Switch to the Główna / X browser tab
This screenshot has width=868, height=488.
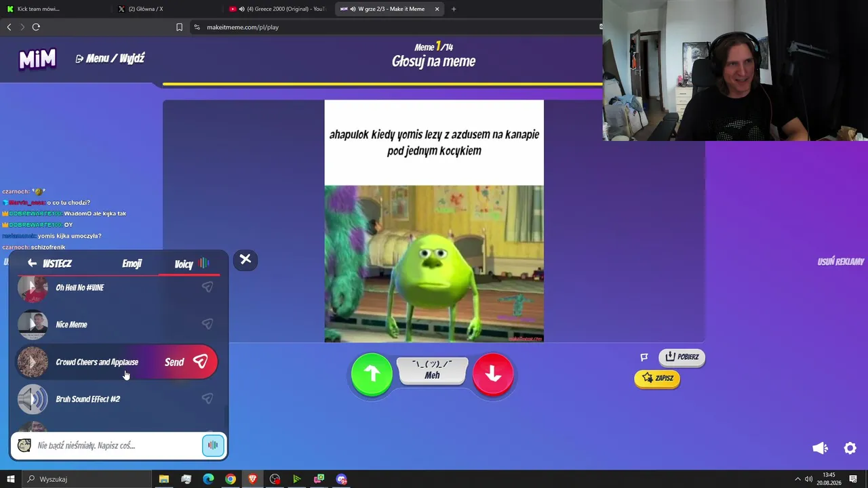tap(166, 9)
